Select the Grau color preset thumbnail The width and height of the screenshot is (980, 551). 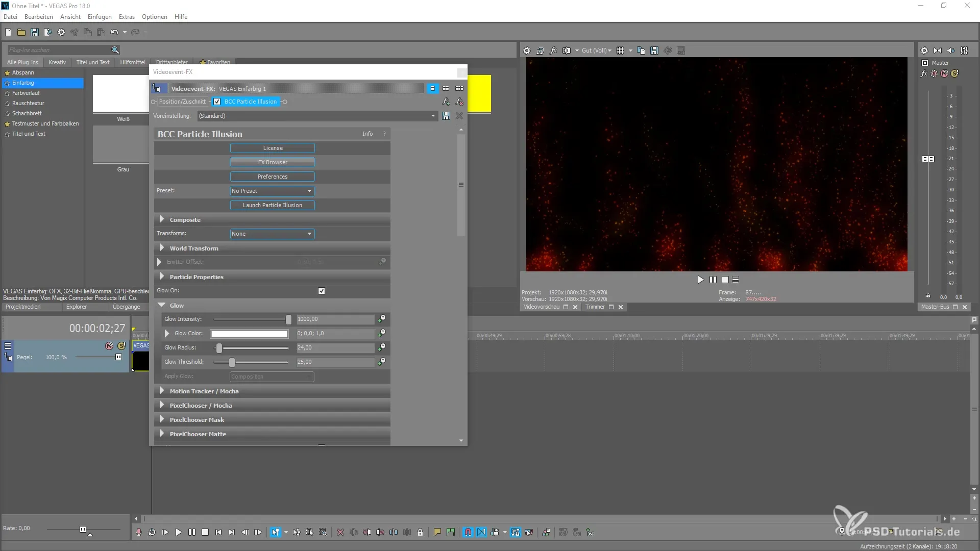[121, 144]
